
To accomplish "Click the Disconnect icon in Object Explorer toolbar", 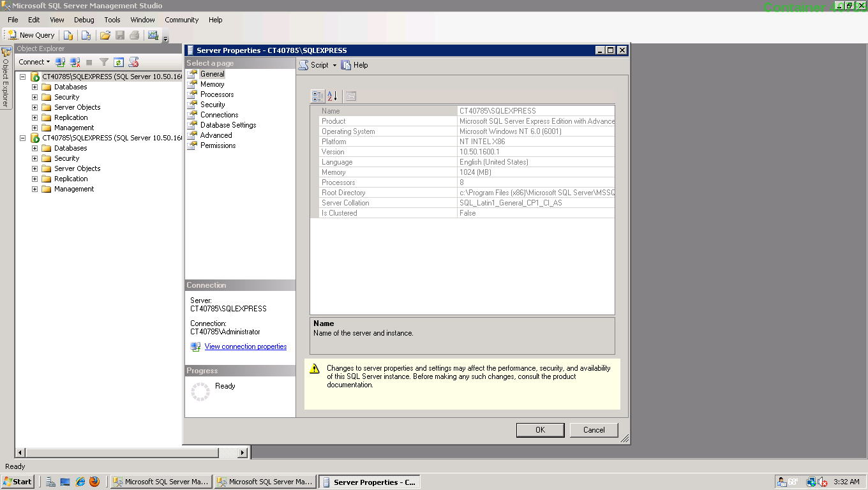I will (75, 62).
